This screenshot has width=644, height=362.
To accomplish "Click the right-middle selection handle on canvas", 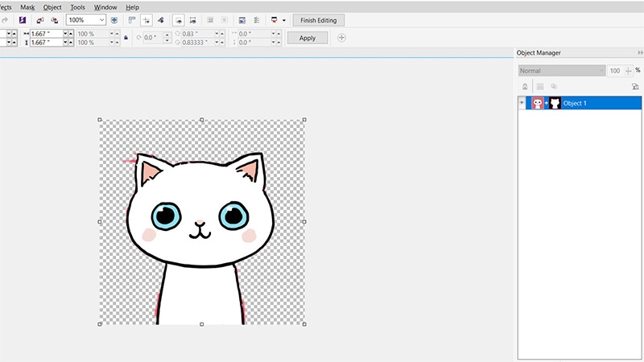I will (304, 222).
